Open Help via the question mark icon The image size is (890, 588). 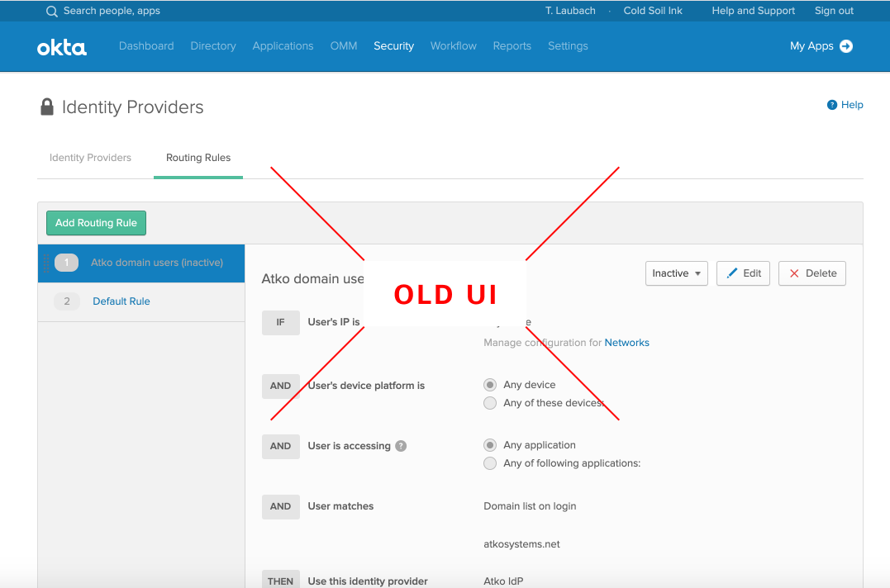pos(831,104)
